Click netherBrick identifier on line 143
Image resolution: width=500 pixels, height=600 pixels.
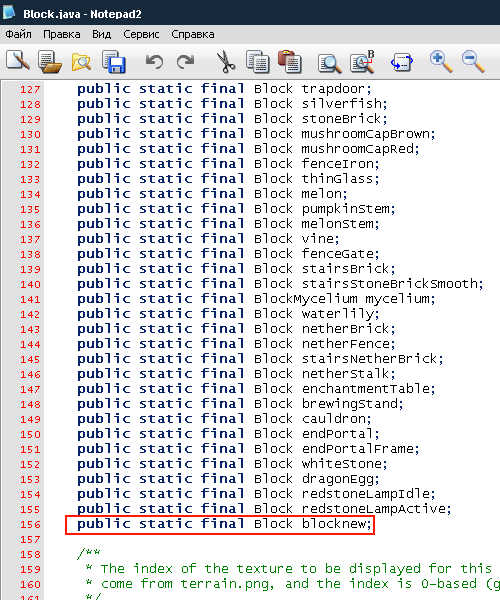(346, 329)
